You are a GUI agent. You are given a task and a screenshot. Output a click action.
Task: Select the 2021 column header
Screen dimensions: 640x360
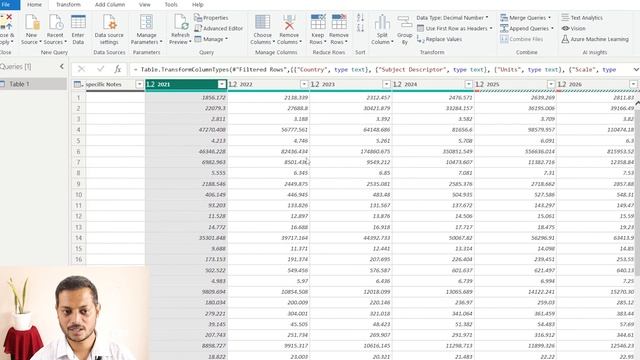(x=186, y=84)
